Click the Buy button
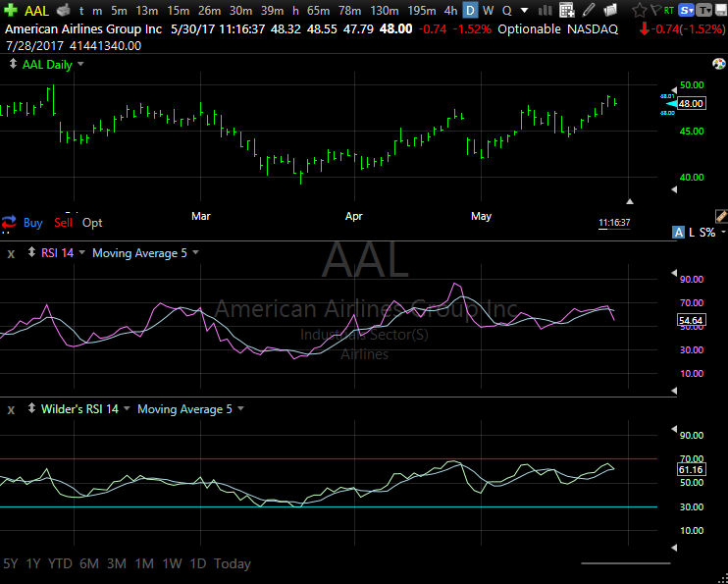 click(x=33, y=223)
